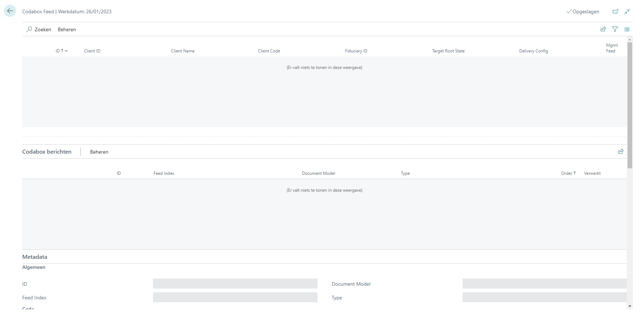644x313 pixels.
Task: Collapse the page using the arrows icon
Action: tap(627, 11)
